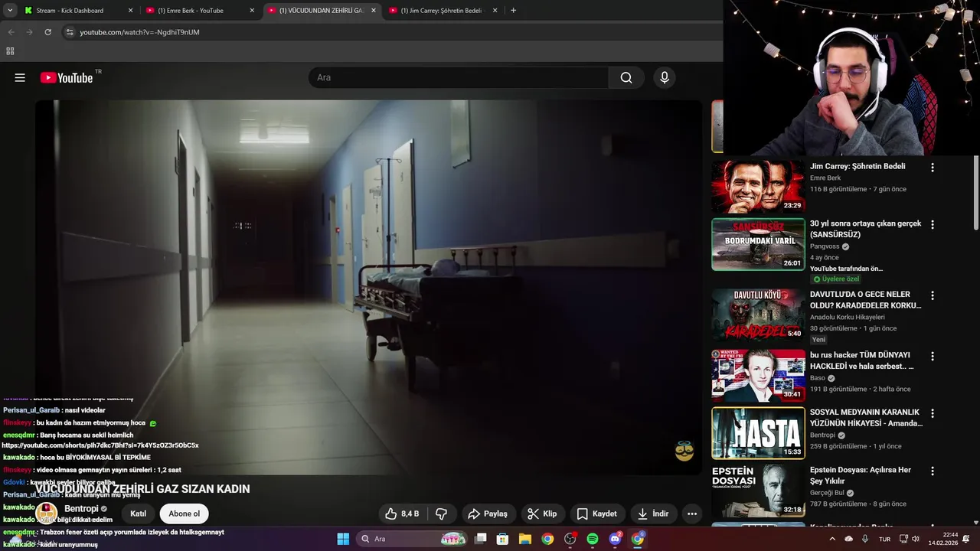Open Bentropi channel name link
Image resolution: width=980 pixels, height=551 pixels.
pyautogui.click(x=82, y=508)
